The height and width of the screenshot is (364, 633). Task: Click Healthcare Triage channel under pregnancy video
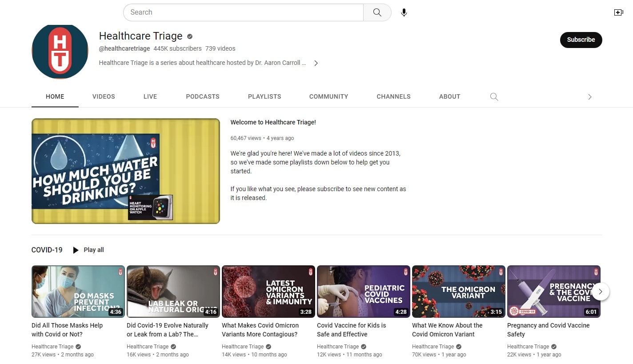click(x=528, y=347)
